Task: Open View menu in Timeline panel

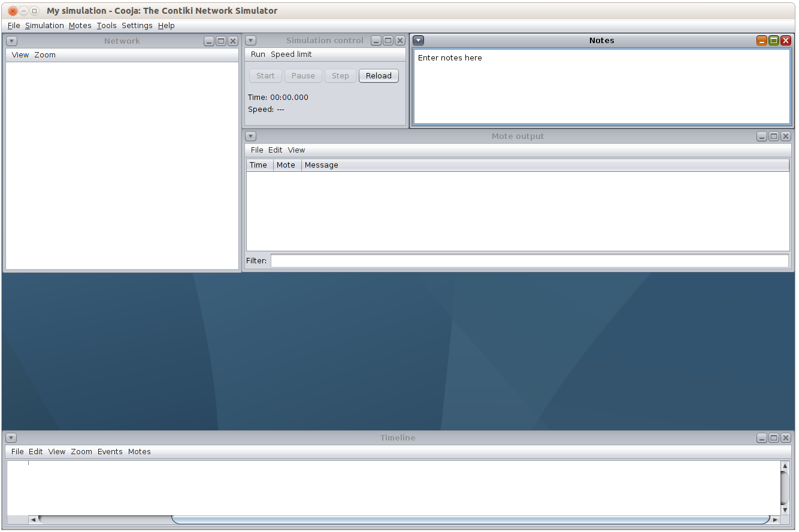Action: [57, 452]
